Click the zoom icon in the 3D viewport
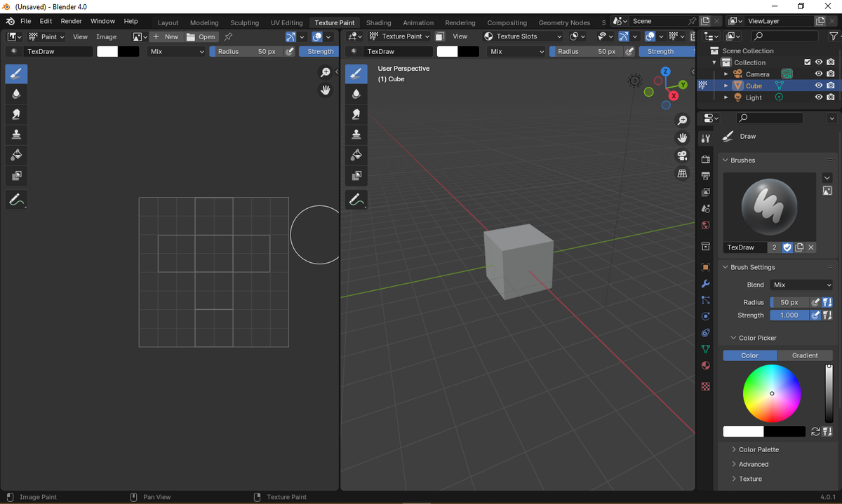 682,121
